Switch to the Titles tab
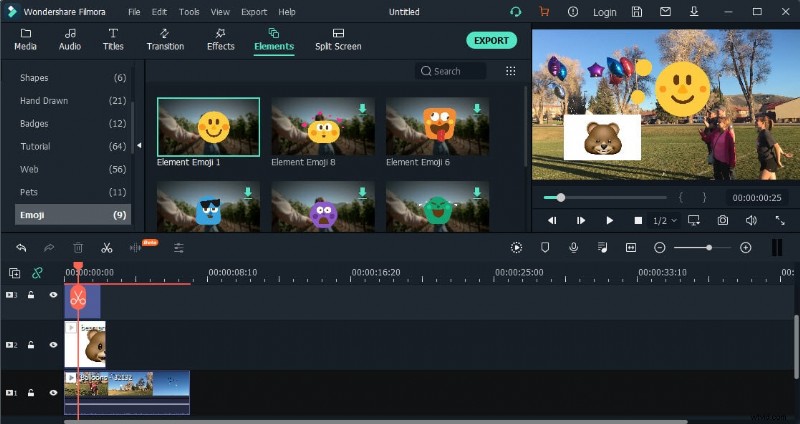This screenshot has height=424, width=800. tap(113, 40)
